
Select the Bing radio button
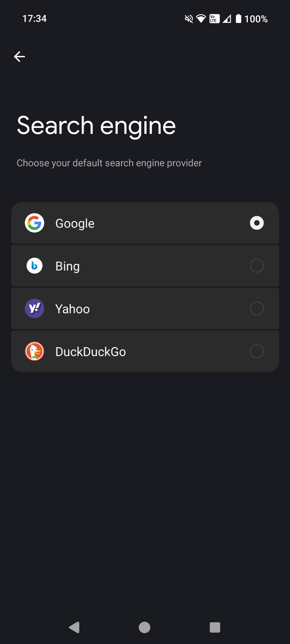click(x=257, y=265)
